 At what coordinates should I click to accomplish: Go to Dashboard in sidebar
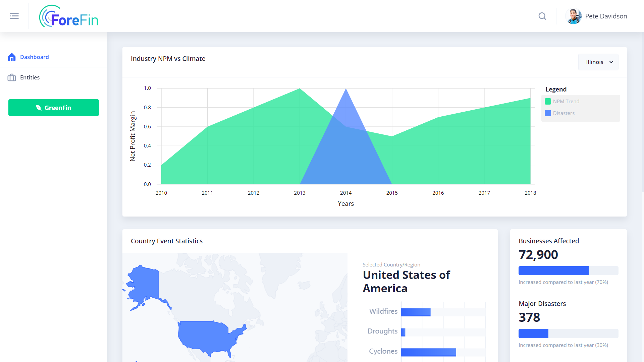tap(34, 57)
